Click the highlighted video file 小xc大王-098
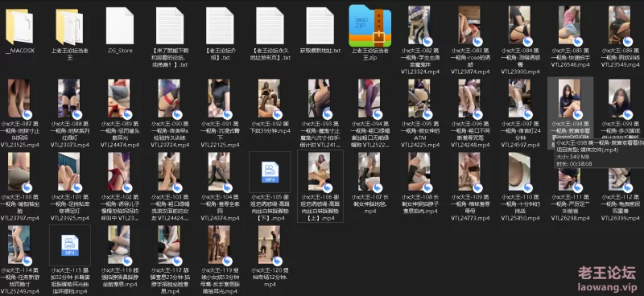Viewport: 644px width, 296px height. [570, 99]
